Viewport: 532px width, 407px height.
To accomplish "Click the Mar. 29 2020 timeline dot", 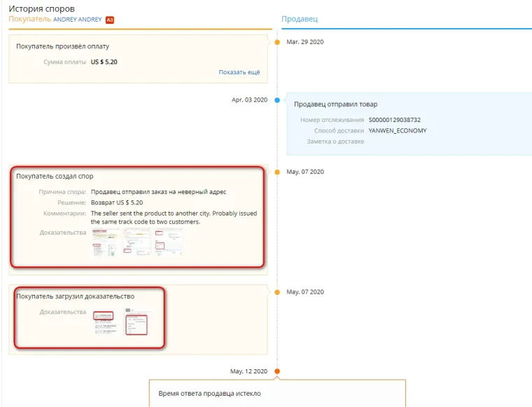I will (x=277, y=42).
